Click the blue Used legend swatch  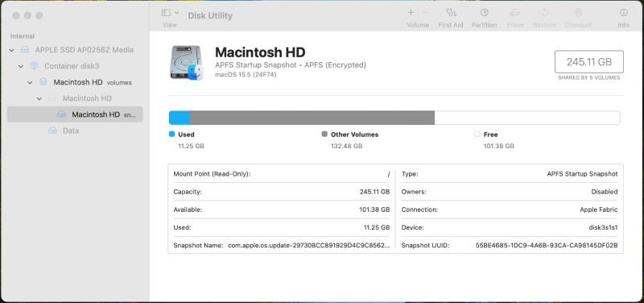pyautogui.click(x=172, y=134)
